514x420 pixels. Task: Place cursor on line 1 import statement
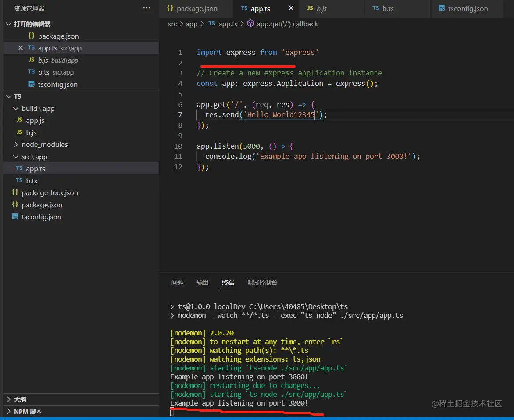[257, 52]
